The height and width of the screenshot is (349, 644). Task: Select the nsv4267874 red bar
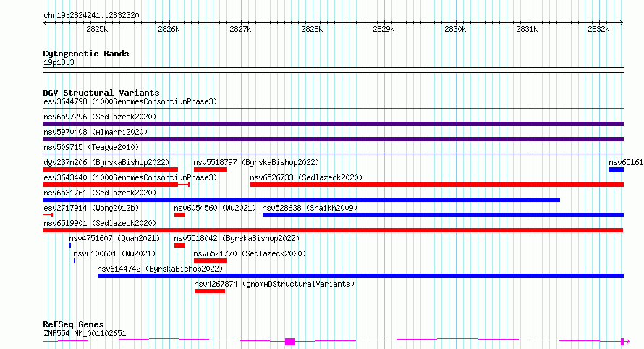click(210, 291)
